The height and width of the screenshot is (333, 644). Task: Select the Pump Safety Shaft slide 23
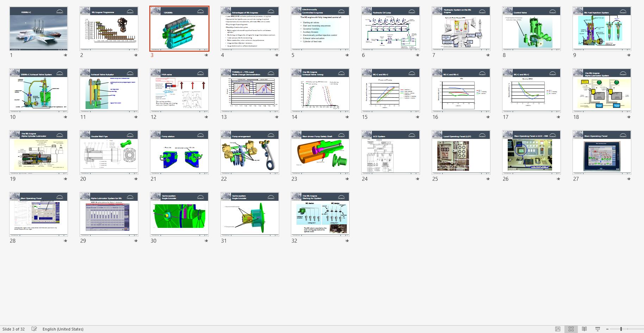(320, 152)
